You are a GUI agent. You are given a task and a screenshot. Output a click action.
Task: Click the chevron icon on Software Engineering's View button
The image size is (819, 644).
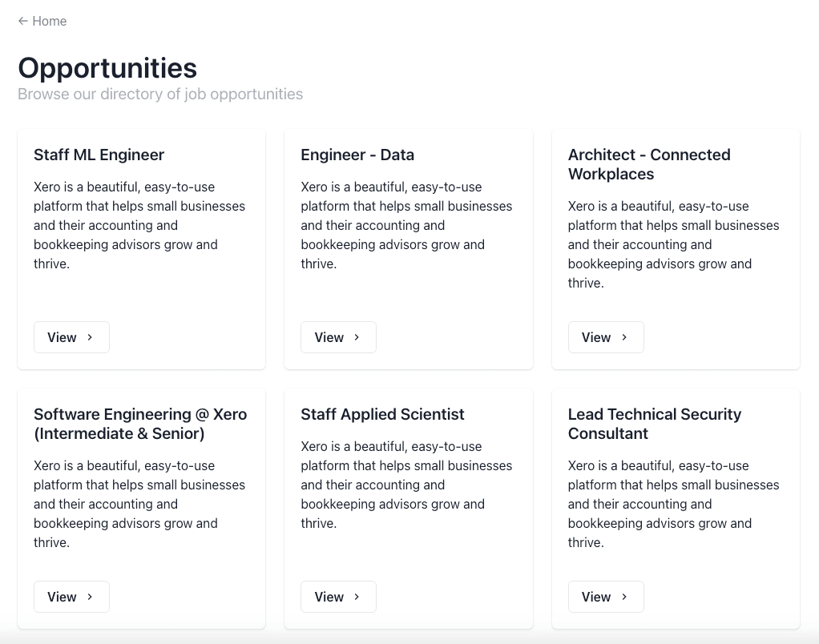pos(90,597)
